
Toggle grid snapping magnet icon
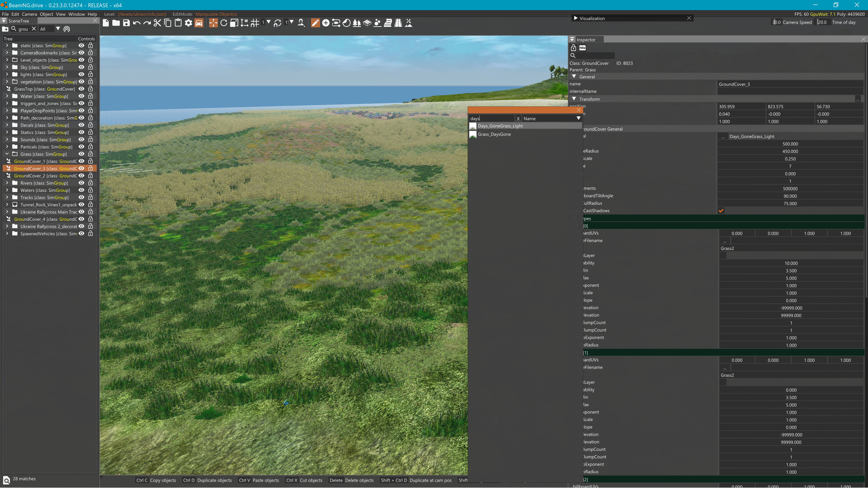(255, 23)
